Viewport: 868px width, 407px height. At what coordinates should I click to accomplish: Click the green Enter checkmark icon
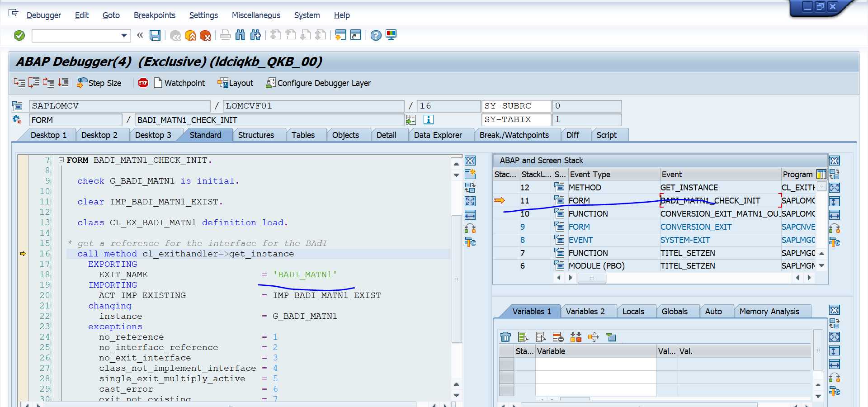(x=19, y=35)
